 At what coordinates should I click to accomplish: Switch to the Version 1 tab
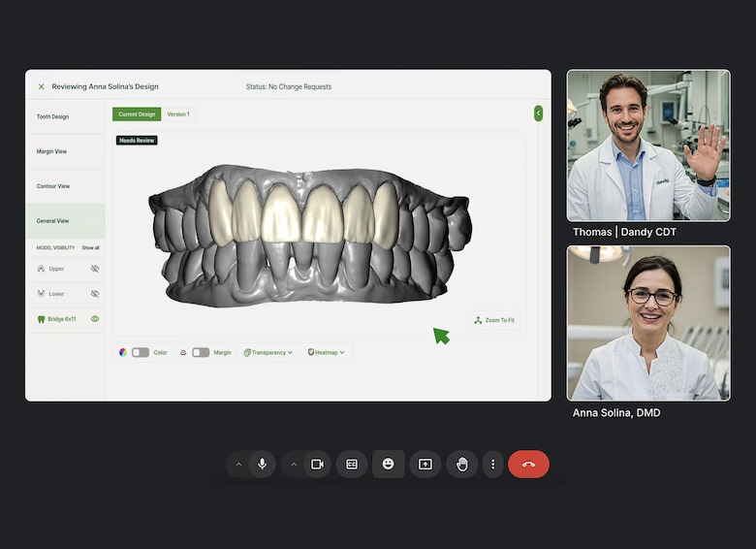pyautogui.click(x=178, y=114)
